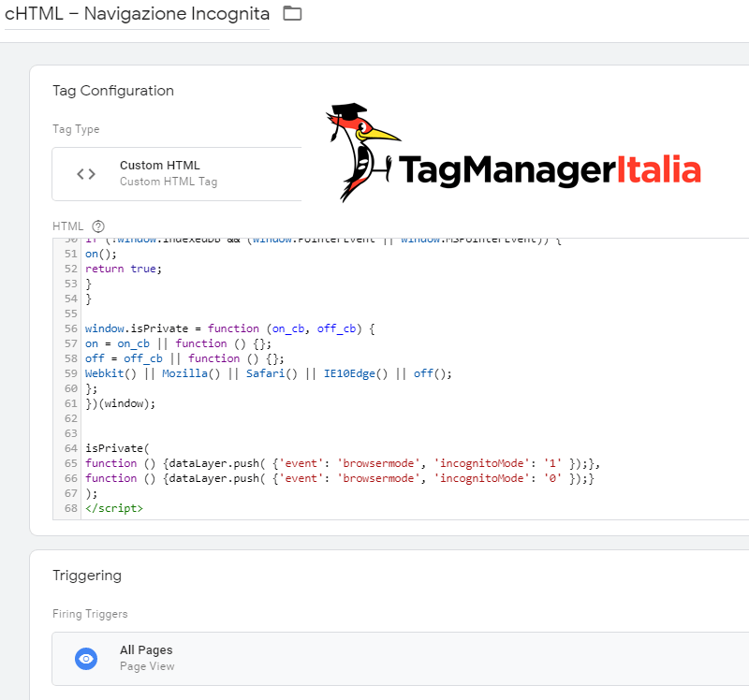This screenshot has height=700, width=749.
Task: Click the Page View trigger subtitle
Action: [x=147, y=666]
